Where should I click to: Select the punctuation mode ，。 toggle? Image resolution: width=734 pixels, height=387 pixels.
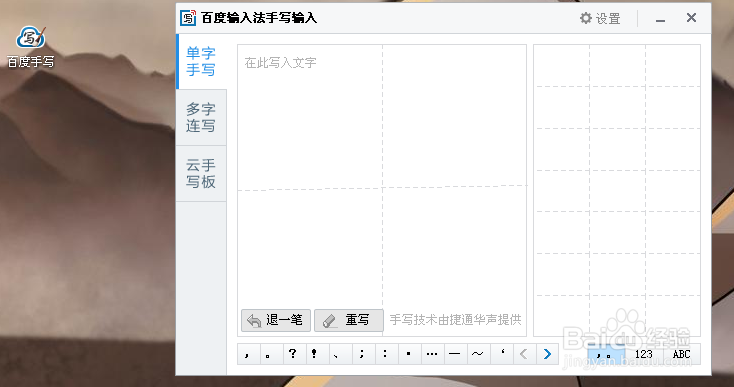pyautogui.click(x=607, y=354)
